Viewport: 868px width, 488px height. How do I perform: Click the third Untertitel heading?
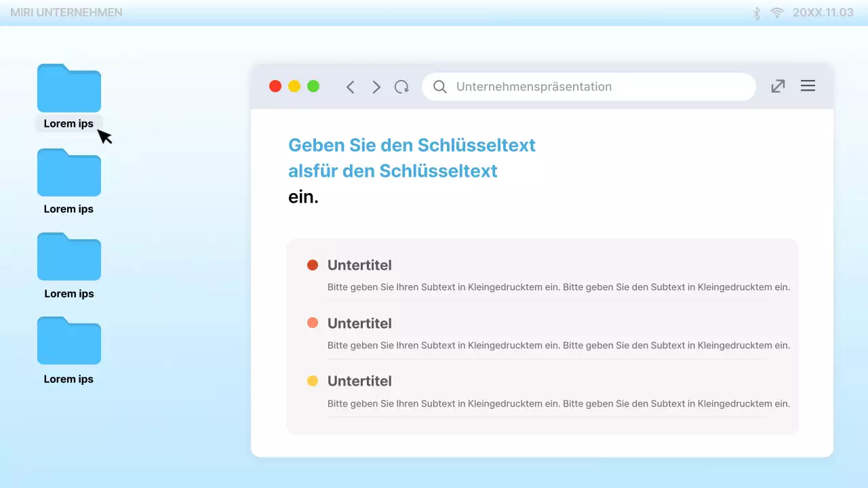(359, 381)
